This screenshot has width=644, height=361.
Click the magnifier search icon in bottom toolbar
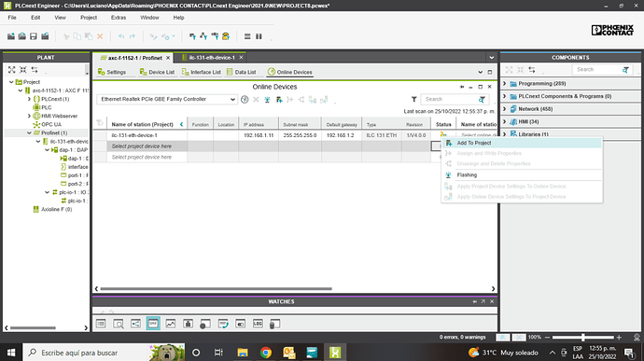point(119,324)
